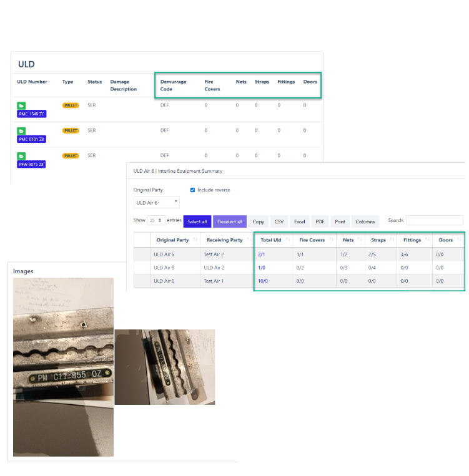Image resolution: width=469 pixels, height=476 pixels.
Task: Sort by Original Party column arrows
Action: (195, 240)
